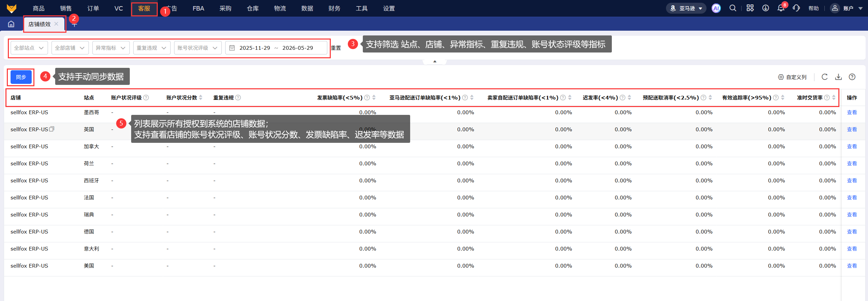The height and width of the screenshot is (301, 868).
Task: Click the Sellfox logo icon
Action: [x=12, y=8]
